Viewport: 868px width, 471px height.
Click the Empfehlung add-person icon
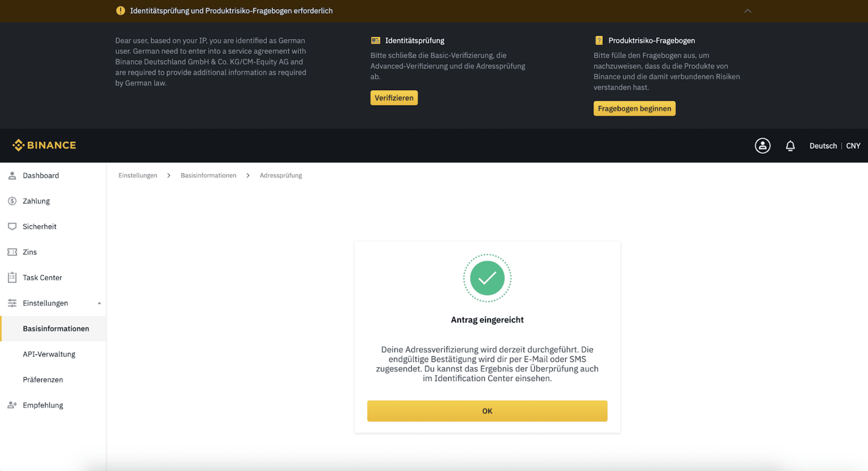[x=12, y=405]
